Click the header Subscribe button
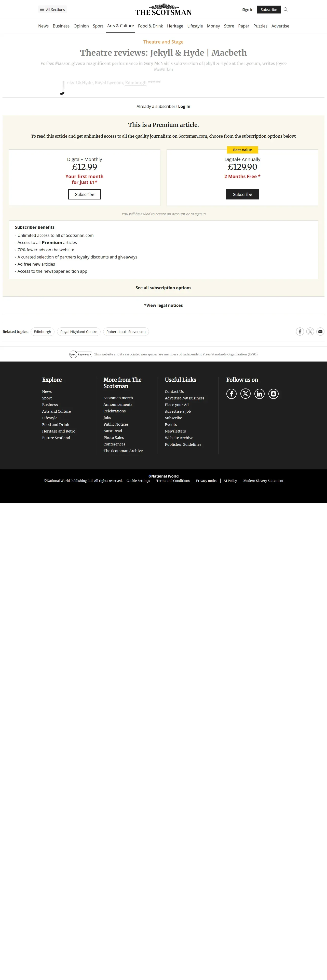 [269, 9]
